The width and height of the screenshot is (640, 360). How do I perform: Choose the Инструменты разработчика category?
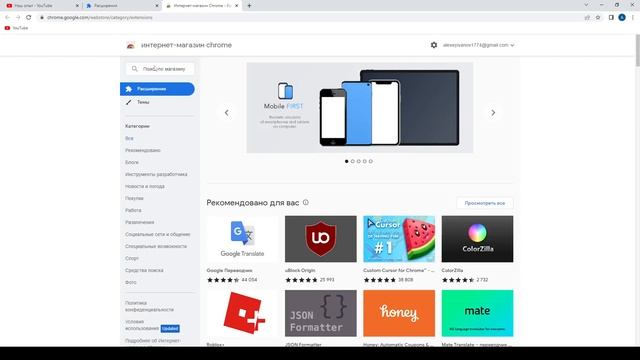pos(156,174)
